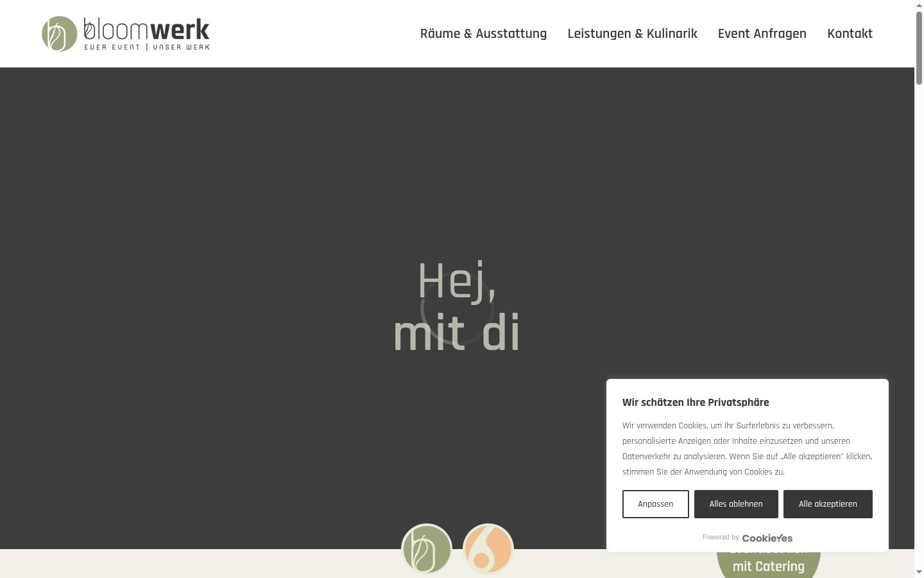Click the 'Hej, mit di' hero heading
924x578 pixels.
point(456,307)
